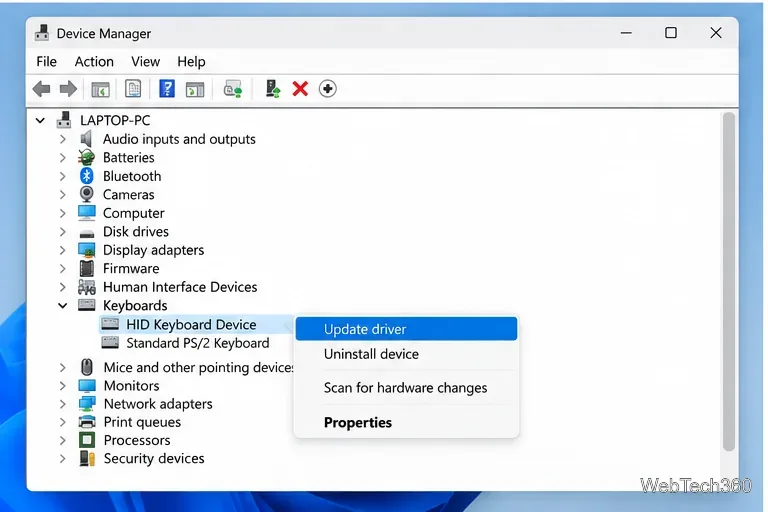The image size is (768, 512).
Task: Click the Batteries category icon
Action: [x=87, y=157]
